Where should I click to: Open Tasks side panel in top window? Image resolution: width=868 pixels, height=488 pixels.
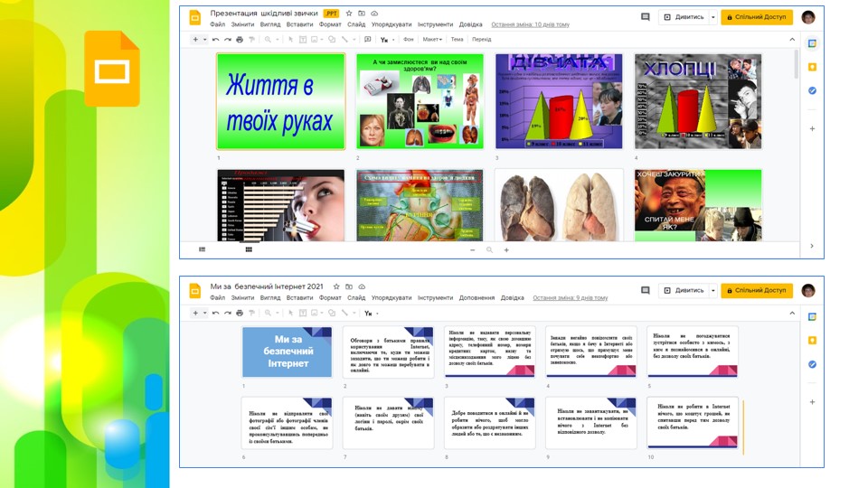(x=812, y=90)
